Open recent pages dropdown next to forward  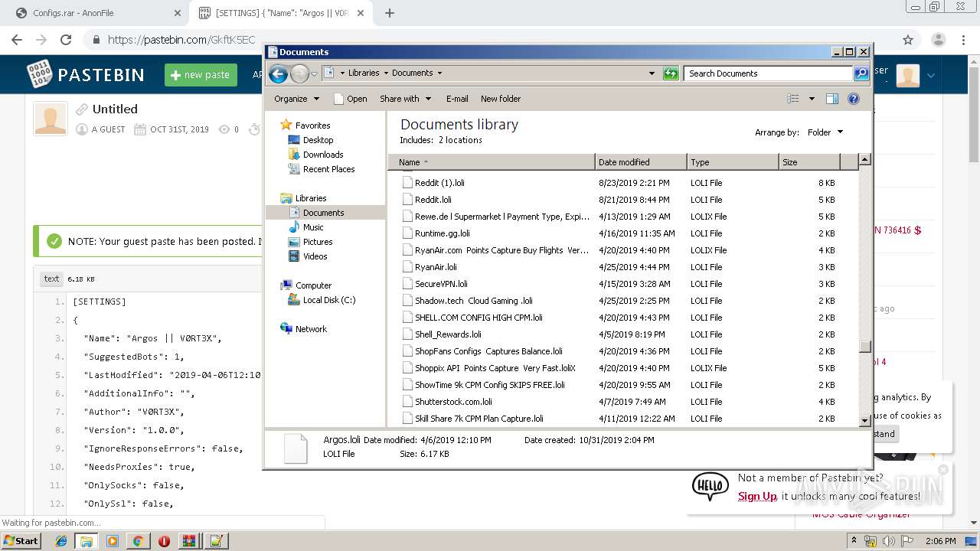314,74
